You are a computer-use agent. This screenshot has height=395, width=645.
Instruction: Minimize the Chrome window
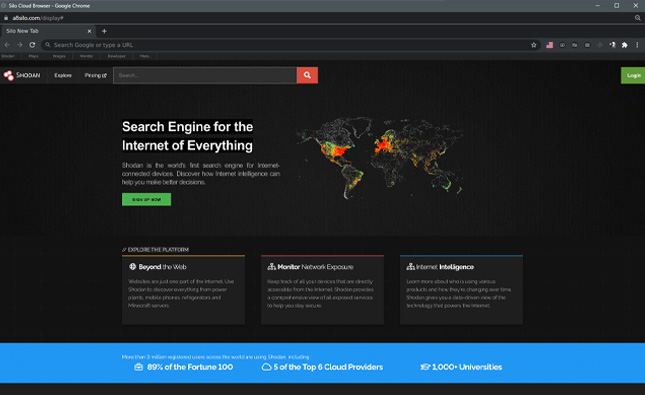598,5
